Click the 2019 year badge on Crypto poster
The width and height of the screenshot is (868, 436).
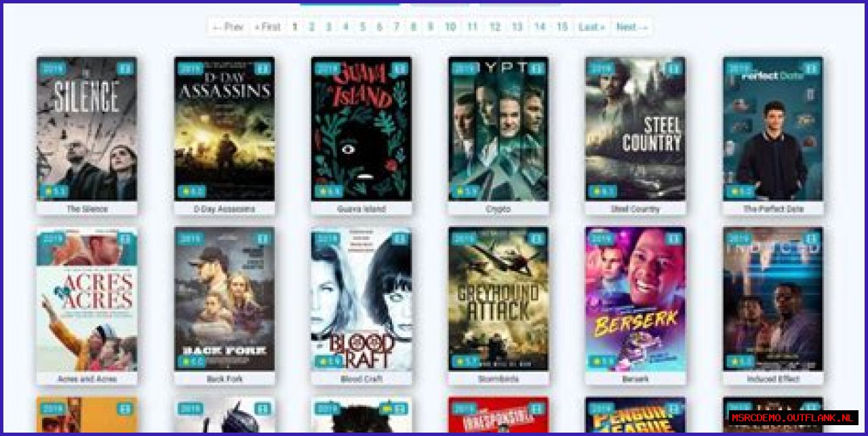465,68
